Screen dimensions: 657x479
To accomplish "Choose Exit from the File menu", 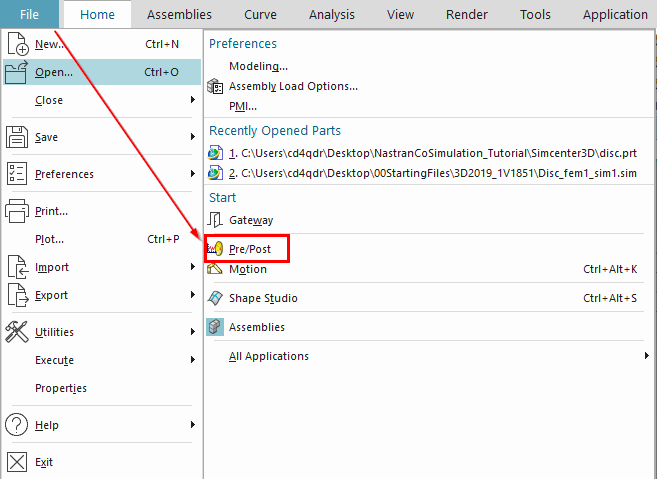I will (44, 462).
